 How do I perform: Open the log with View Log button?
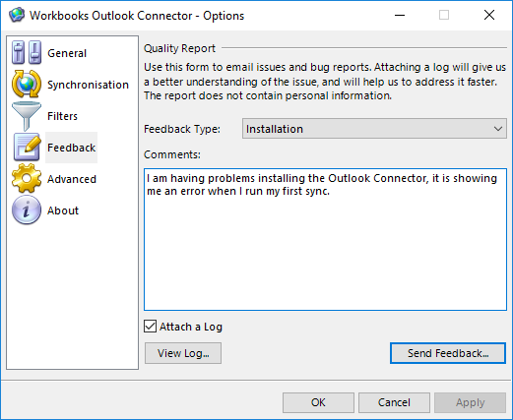point(183,353)
